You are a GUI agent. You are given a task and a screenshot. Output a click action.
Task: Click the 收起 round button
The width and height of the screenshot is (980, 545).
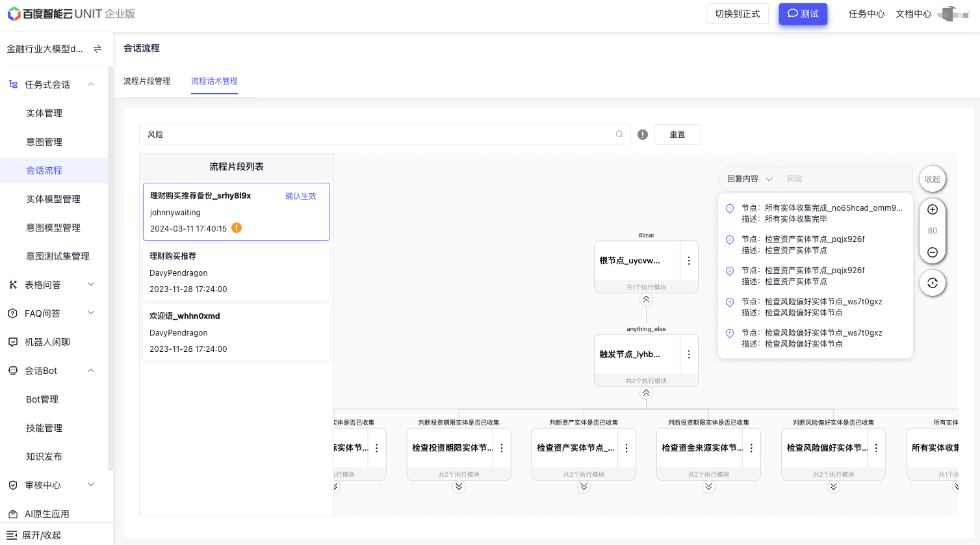[933, 179]
